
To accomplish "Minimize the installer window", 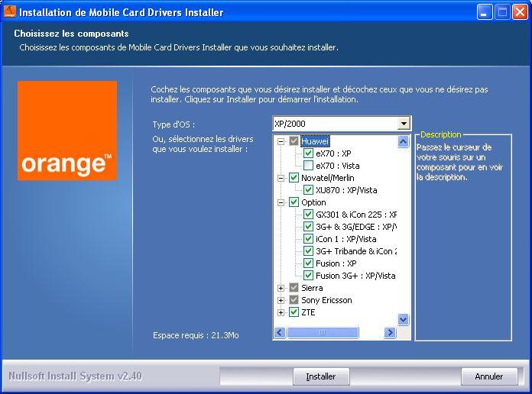I will tap(485, 12).
